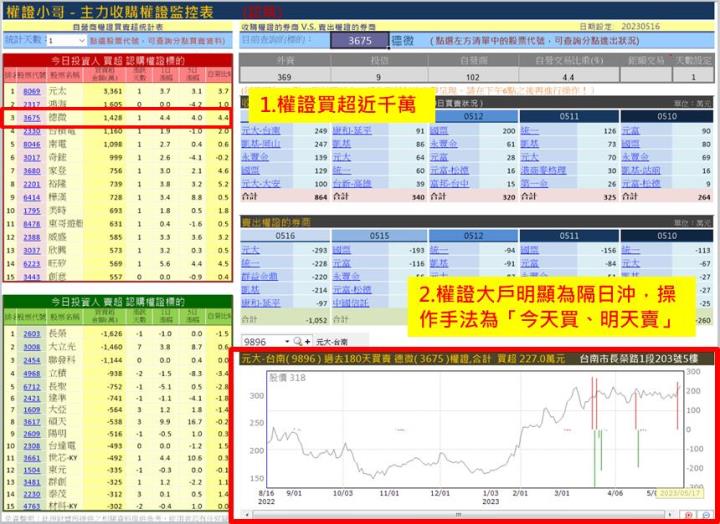Open stock code 2454 聯發科 link

(32, 361)
